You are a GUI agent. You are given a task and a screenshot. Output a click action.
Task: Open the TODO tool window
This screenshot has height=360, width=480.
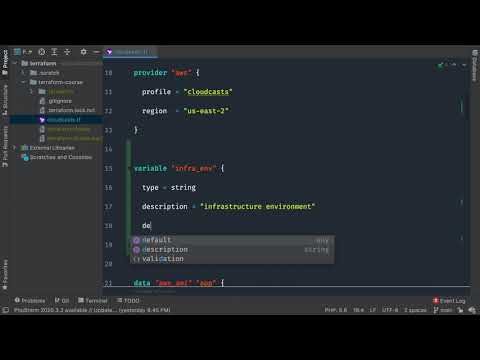point(128,300)
